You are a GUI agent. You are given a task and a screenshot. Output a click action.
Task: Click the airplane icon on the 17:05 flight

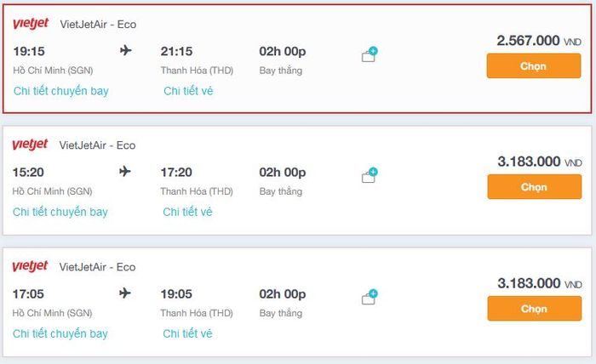coord(126,294)
